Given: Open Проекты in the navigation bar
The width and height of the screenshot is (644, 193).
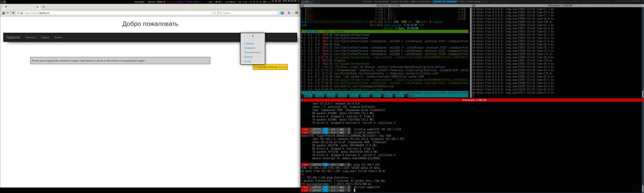Looking at the screenshot, I should pyautogui.click(x=30, y=38).
